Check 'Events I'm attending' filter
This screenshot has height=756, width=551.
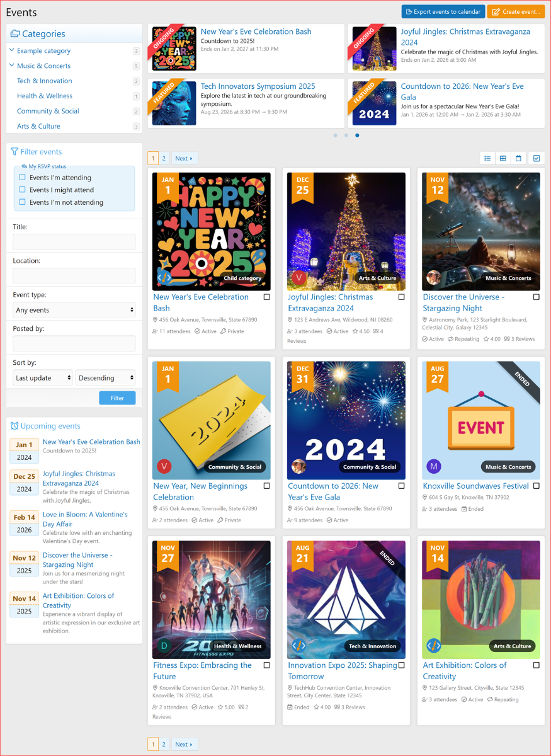point(23,178)
